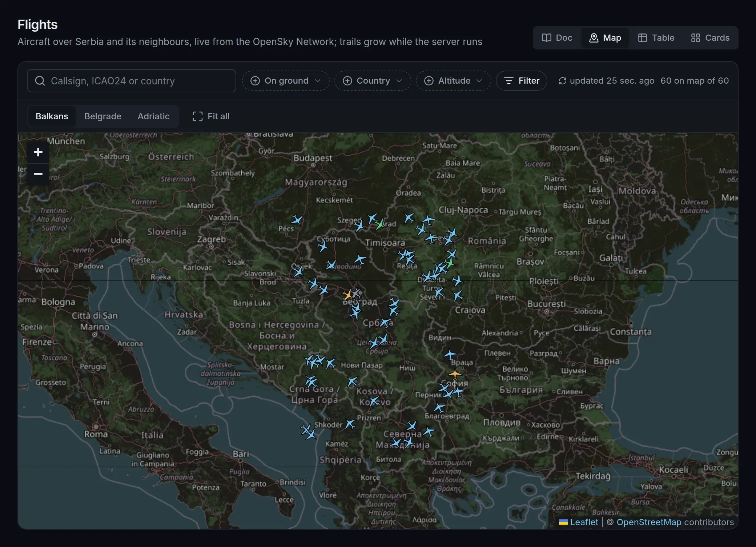Open the Table view tab

(656, 38)
